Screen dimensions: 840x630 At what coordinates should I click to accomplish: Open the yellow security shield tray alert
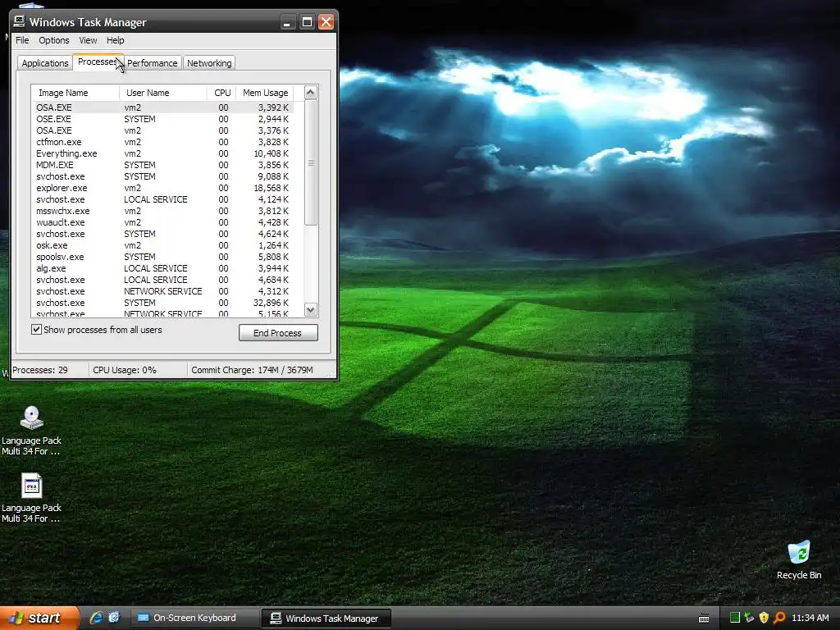[x=764, y=618]
